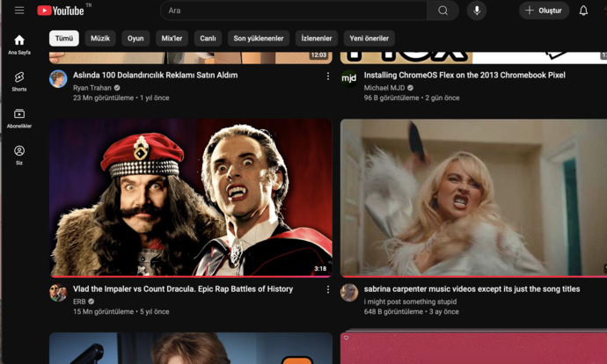Open the notifications bell
The width and height of the screenshot is (607, 364).
(x=583, y=11)
